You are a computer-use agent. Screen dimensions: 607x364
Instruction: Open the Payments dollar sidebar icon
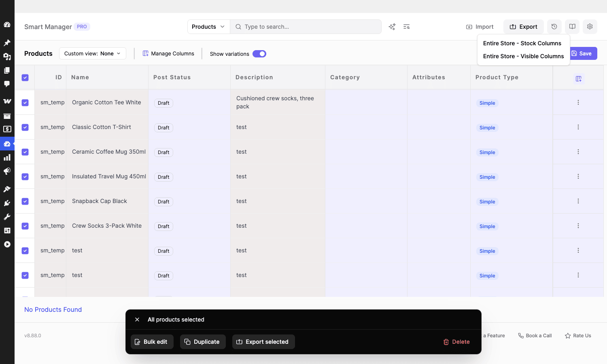point(7,129)
